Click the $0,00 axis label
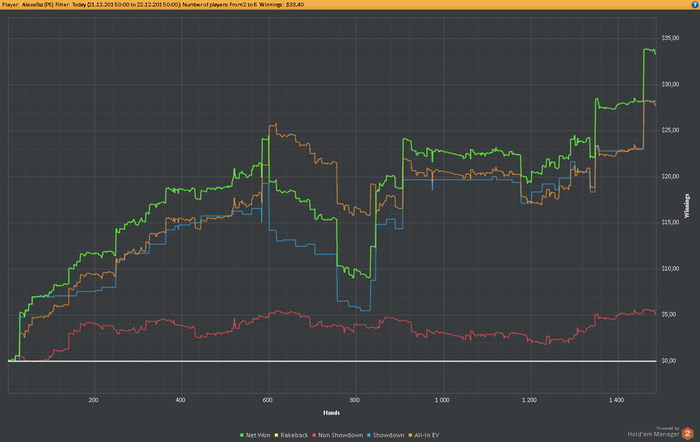 pyautogui.click(x=670, y=361)
